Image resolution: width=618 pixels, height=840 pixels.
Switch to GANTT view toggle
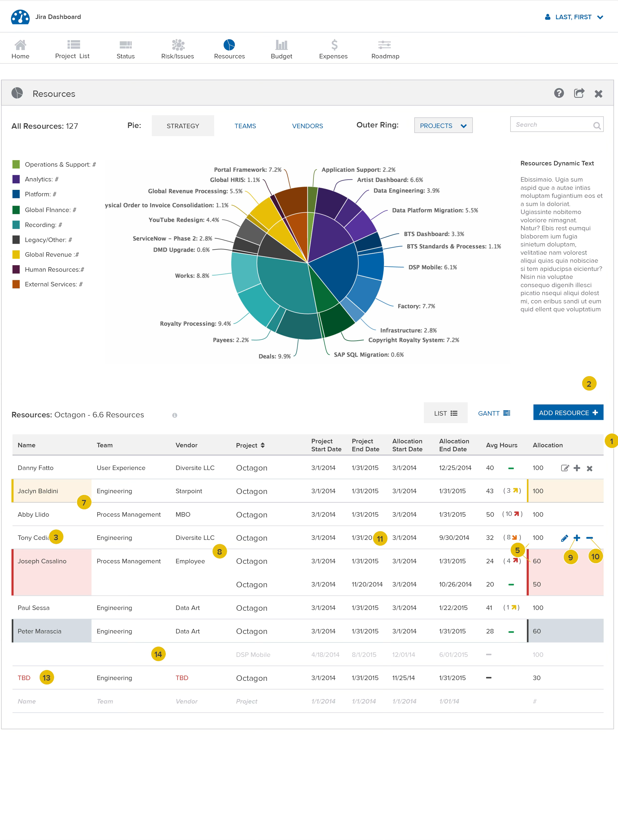pos(494,413)
